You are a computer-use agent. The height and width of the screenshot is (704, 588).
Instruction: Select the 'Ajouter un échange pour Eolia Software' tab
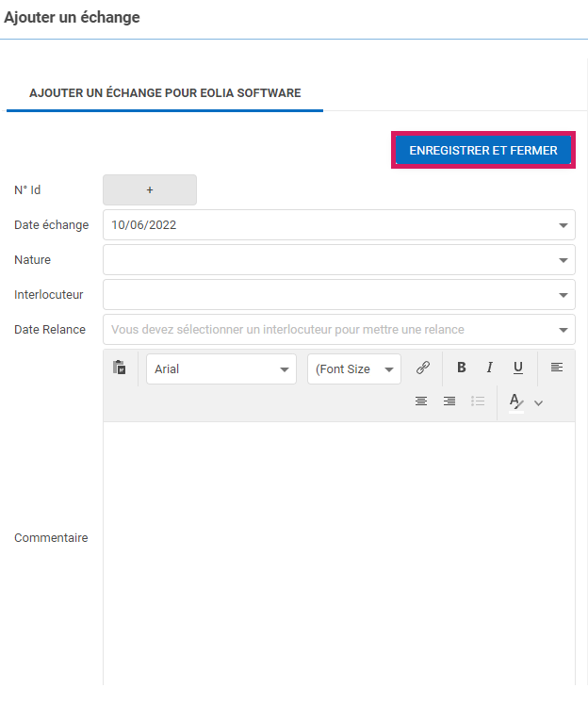[x=165, y=93]
